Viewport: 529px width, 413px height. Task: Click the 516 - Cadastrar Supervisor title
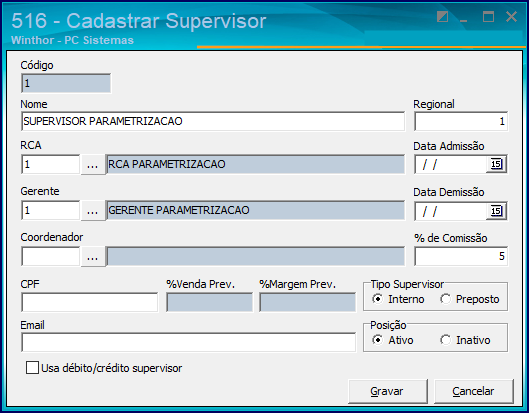[139, 21]
